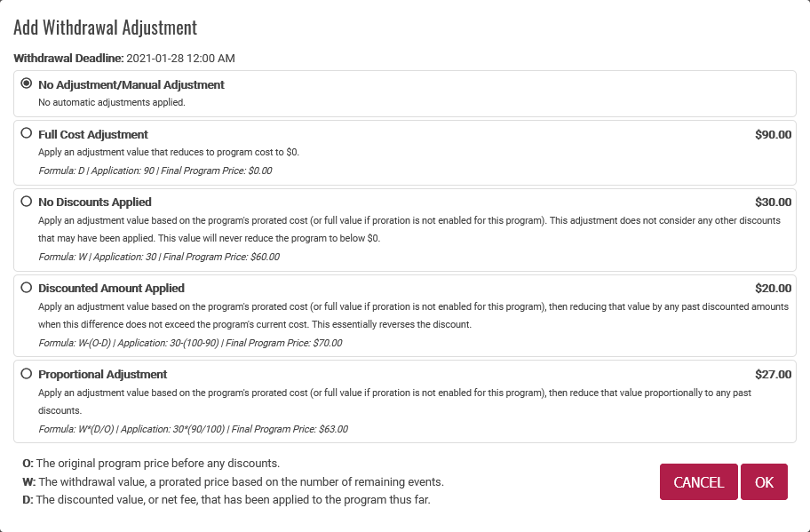Pick the Discounted Amount Applied radio button
The image size is (810, 532).
[x=27, y=288]
